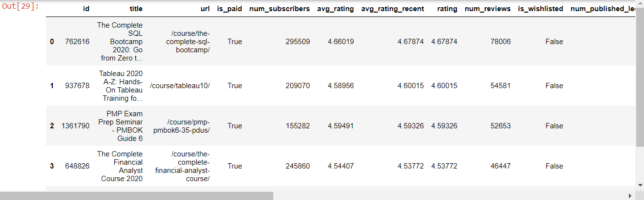The height and width of the screenshot is (200, 644).
Task: Click is_paid True in SQL Bootcamp row
Action: tap(235, 42)
